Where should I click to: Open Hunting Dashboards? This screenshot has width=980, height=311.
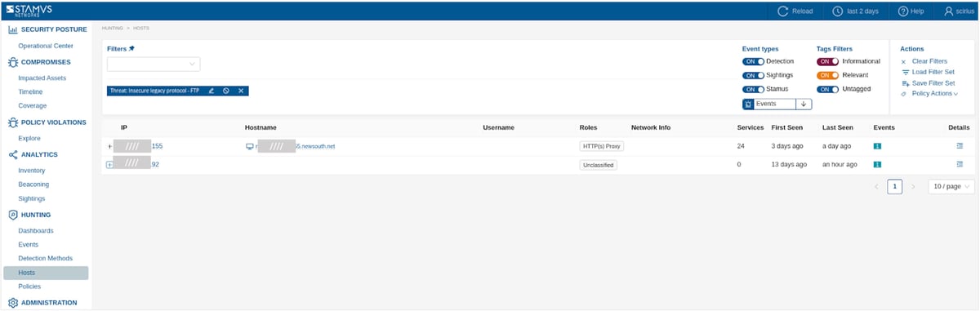tap(35, 231)
